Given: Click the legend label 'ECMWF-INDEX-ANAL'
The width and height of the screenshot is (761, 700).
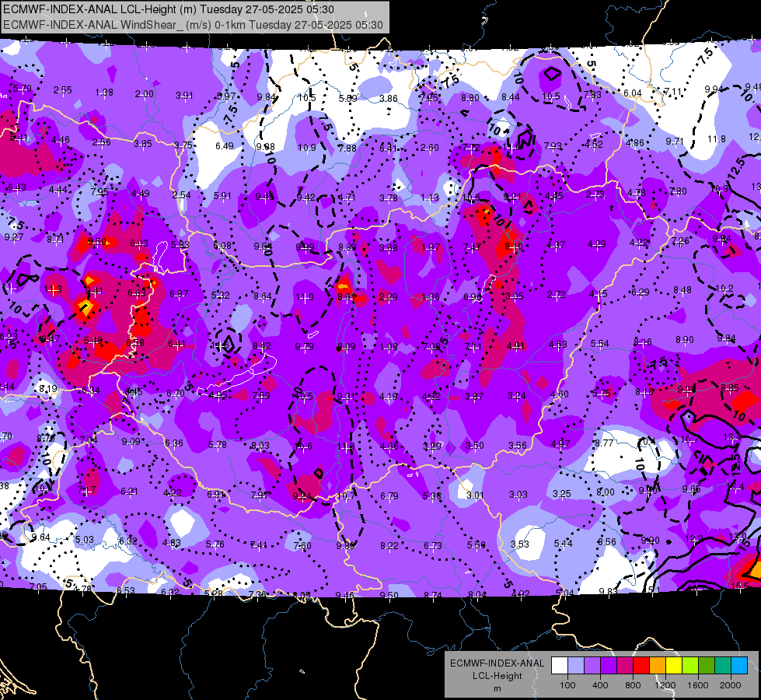Looking at the screenshot, I should (497, 663).
